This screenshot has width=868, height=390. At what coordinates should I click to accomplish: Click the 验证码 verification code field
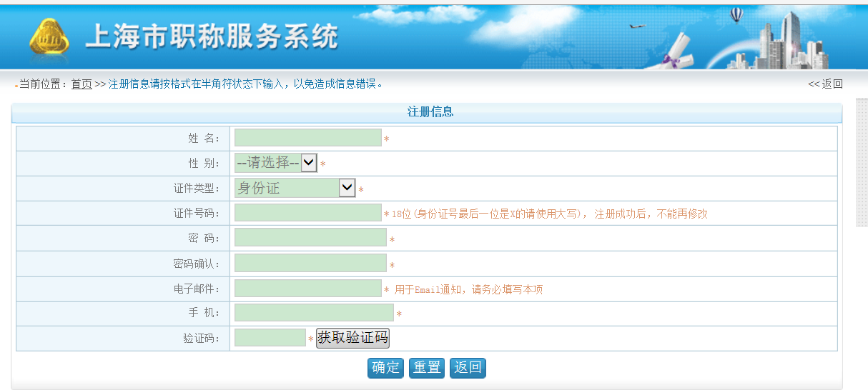point(270,338)
